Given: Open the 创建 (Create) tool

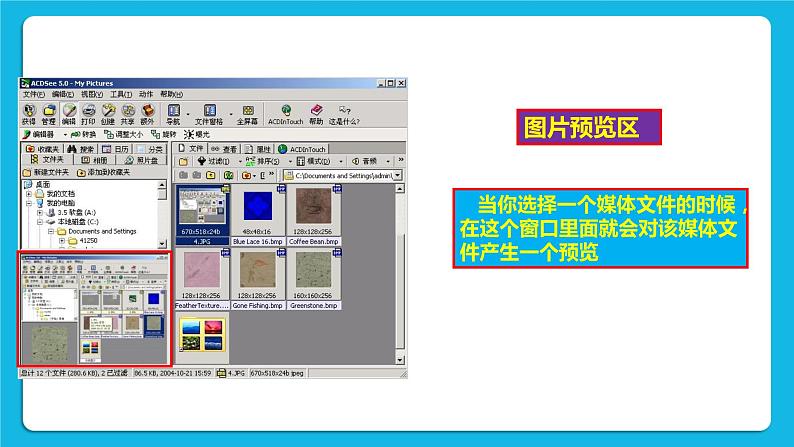Looking at the screenshot, I should tap(109, 113).
